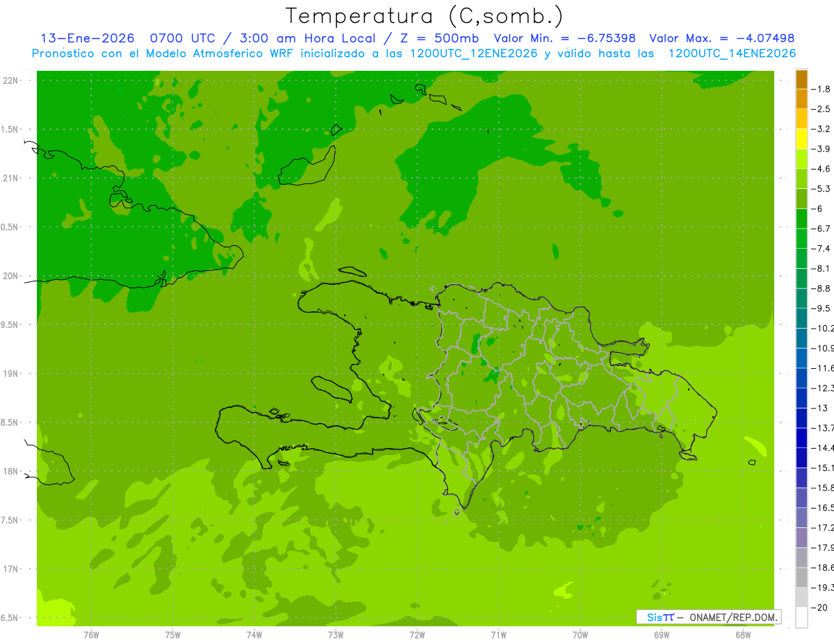Click the ONAMET/REP.DOM. credit box
This screenshot has height=644, width=834.
(708, 617)
